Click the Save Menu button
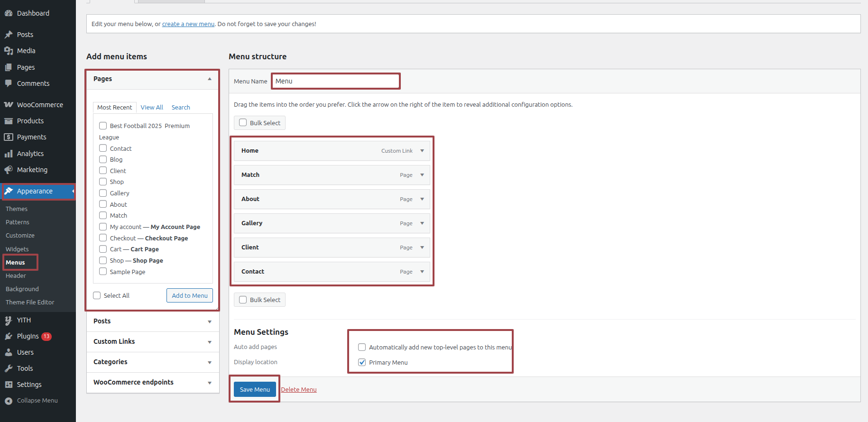Viewport: 868px width, 422px height. coord(255,389)
